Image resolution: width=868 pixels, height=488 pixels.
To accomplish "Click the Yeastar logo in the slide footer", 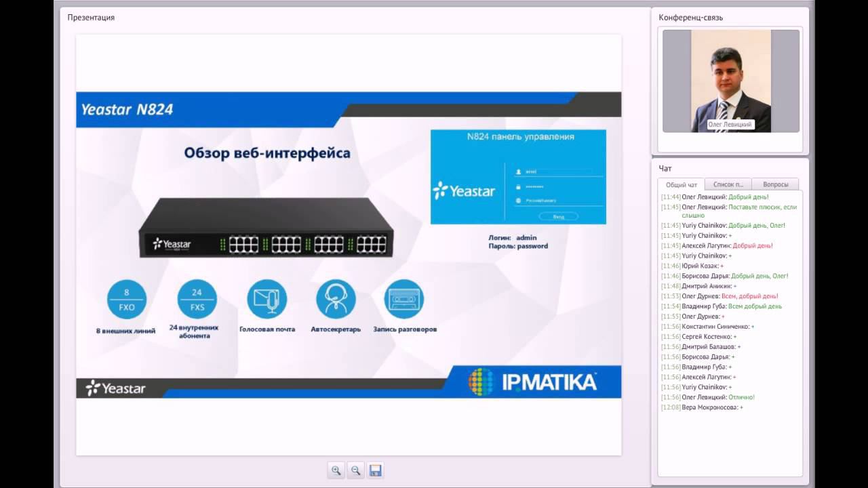I will click(116, 388).
